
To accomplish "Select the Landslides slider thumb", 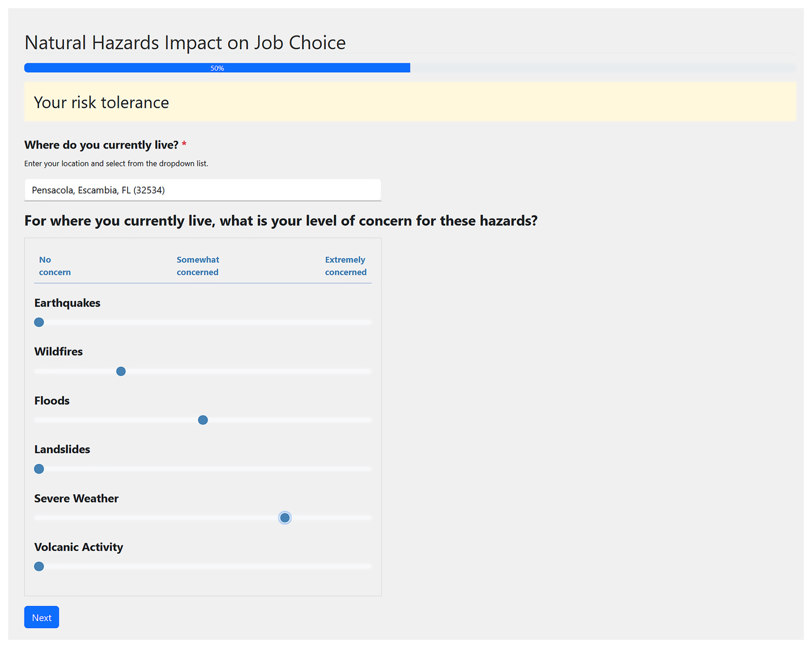I will click(39, 469).
